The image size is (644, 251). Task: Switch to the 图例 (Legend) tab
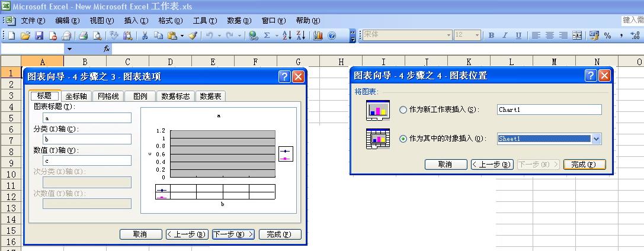[x=140, y=96]
